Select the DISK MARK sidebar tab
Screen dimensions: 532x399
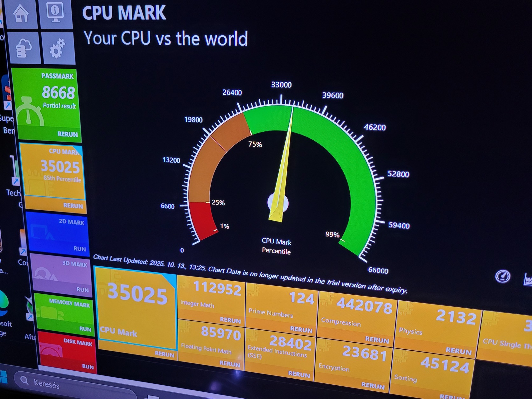[67, 352]
